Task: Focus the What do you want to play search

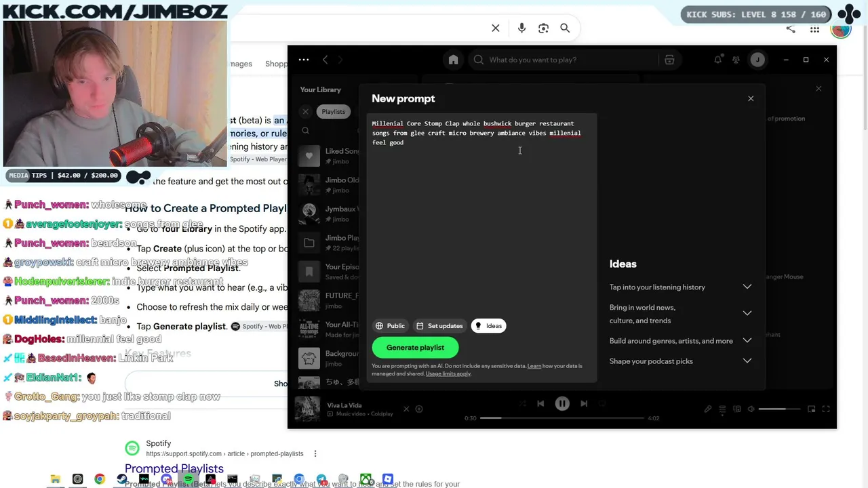Action: 563,60
